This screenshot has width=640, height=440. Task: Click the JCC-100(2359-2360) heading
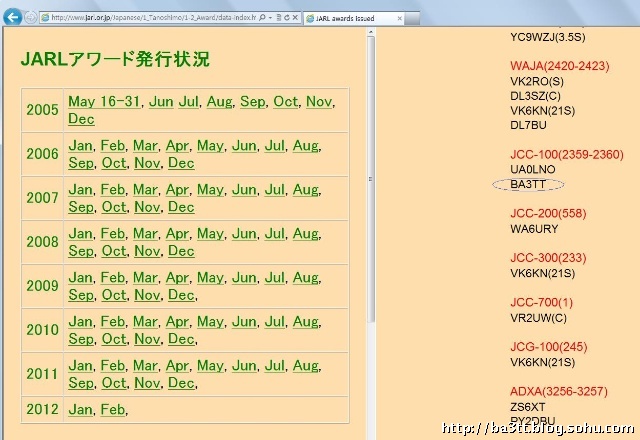coord(567,155)
